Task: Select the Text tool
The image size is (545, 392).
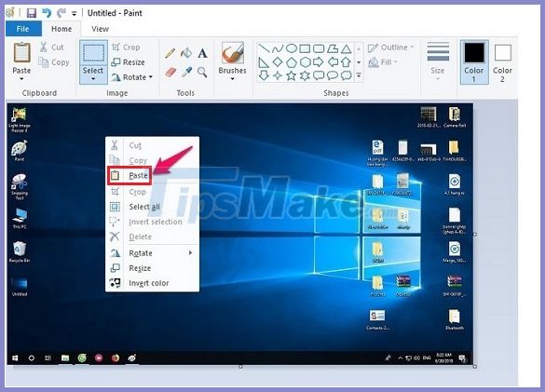Action: (x=202, y=53)
